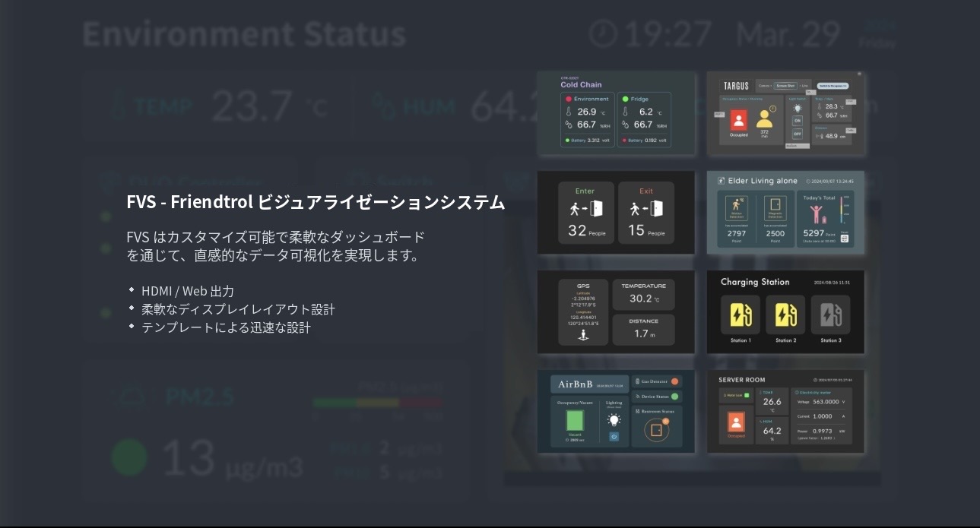Click the thermometer icon beside 26.9
The height and width of the screenshot is (528, 980).
(x=569, y=112)
